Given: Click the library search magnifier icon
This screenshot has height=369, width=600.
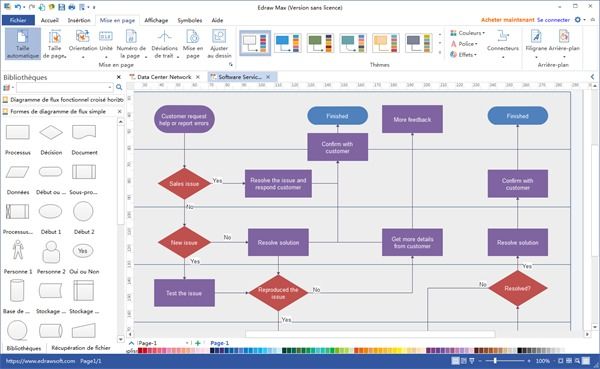Looking at the screenshot, I should tap(119, 87).
